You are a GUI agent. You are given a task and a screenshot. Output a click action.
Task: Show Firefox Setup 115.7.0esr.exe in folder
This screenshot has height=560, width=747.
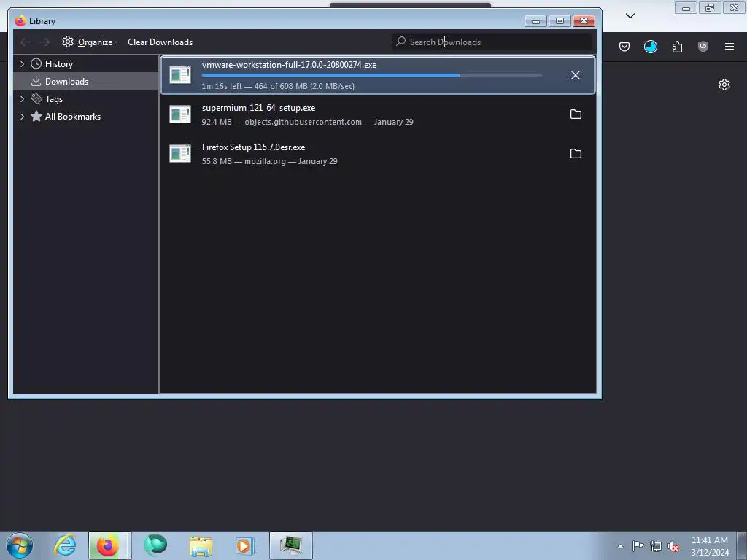click(576, 153)
